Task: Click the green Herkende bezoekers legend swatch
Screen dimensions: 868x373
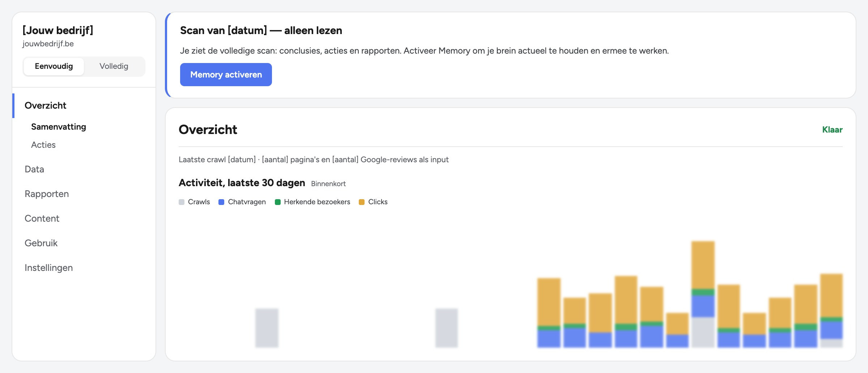Action: (x=278, y=202)
